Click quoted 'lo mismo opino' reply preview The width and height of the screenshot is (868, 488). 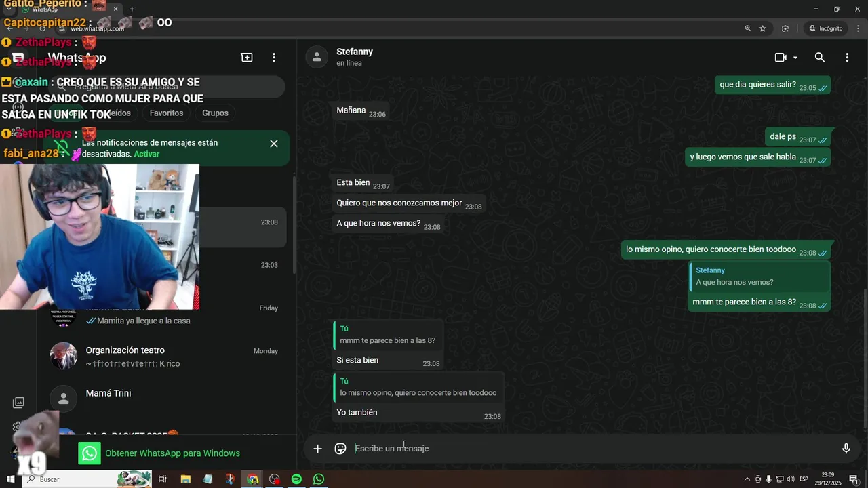[418, 387]
